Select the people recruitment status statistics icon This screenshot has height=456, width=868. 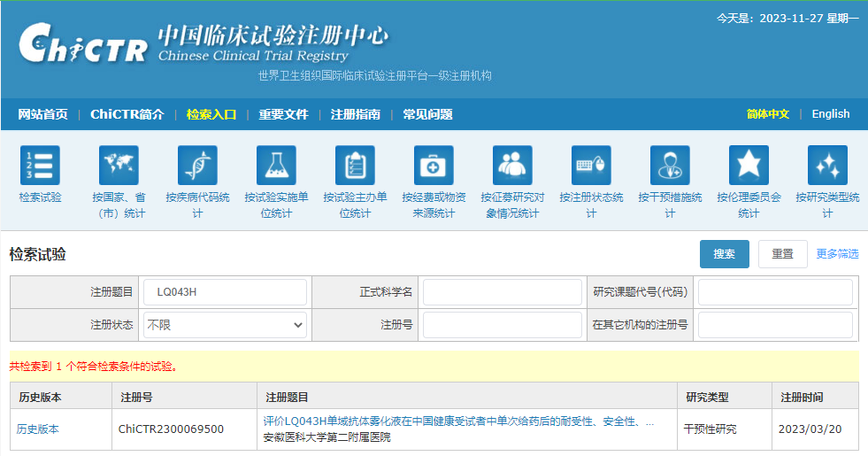tap(512, 166)
